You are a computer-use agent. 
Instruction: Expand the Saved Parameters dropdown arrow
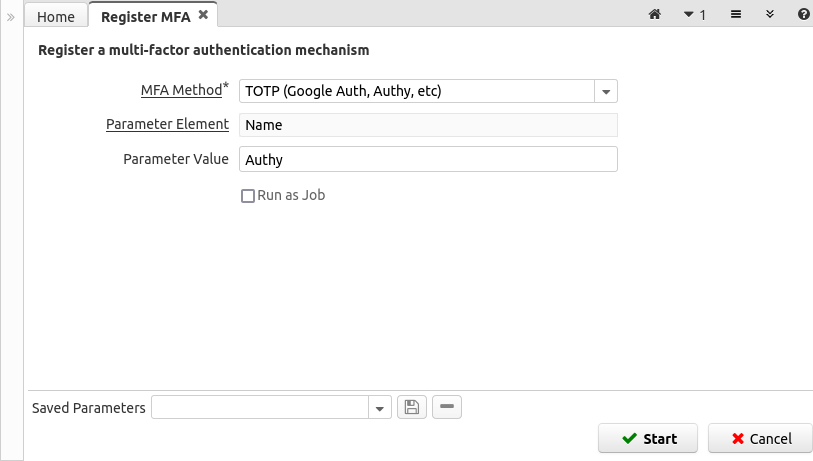pos(380,408)
